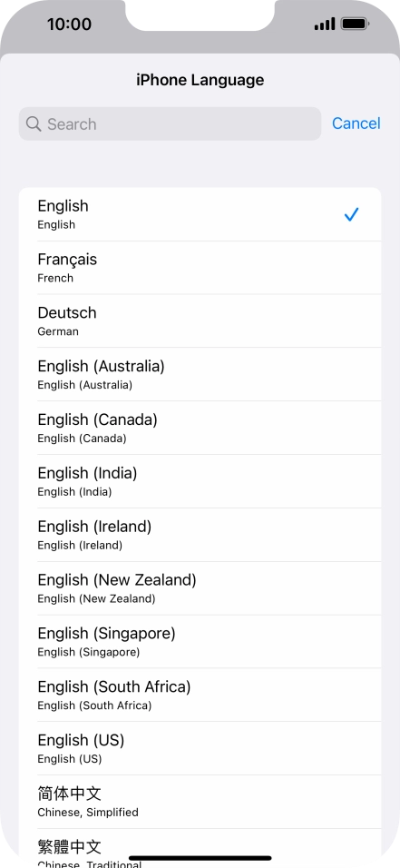Image resolution: width=400 pixels, height=868 pixels.
Task: Choose English (South Africa) option
Action: pos(200,695)
